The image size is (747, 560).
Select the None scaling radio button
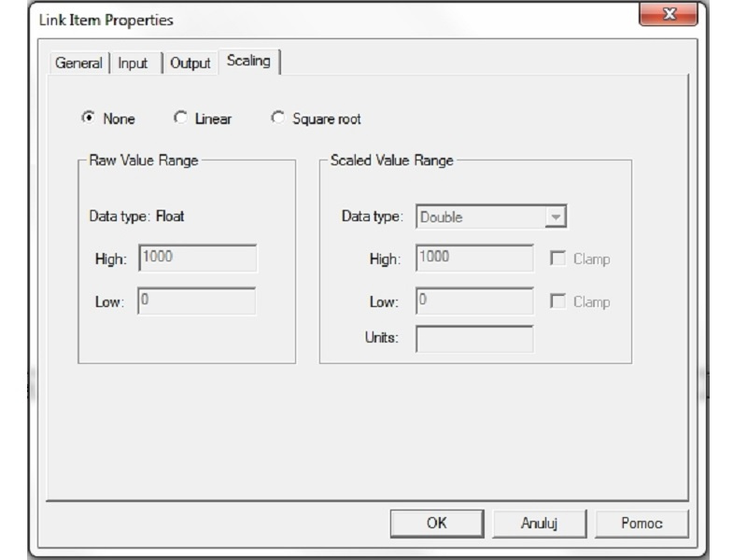[89, 119]
